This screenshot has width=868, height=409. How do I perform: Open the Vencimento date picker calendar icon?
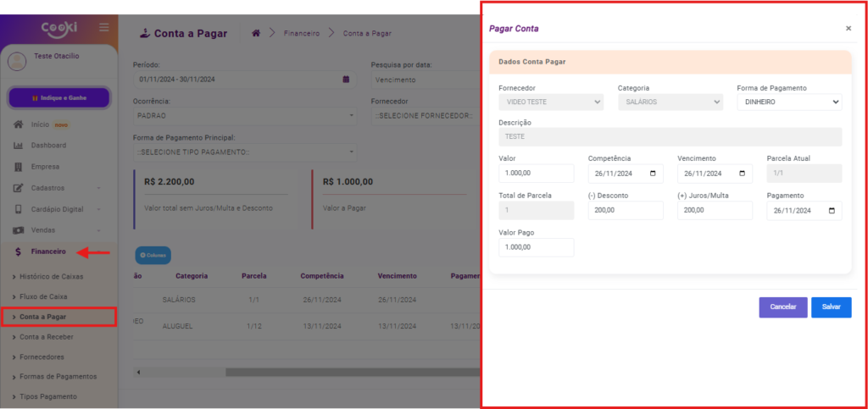[743, 174]
